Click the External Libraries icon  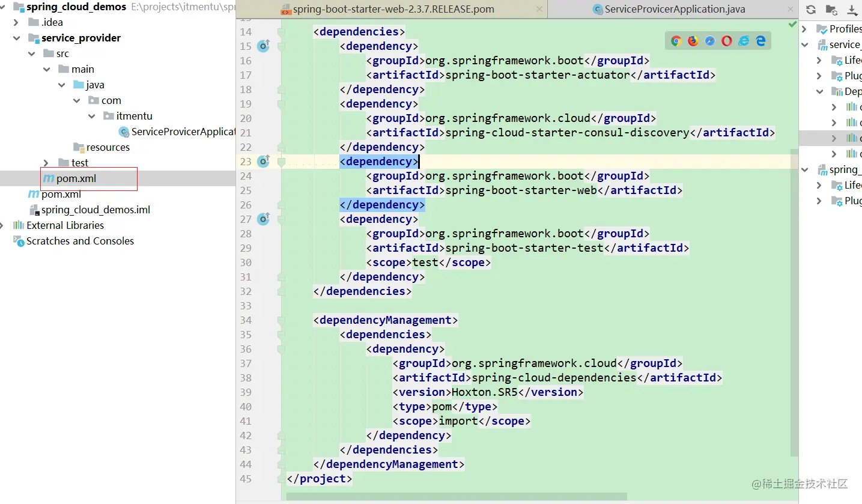[x=19, y=225]
